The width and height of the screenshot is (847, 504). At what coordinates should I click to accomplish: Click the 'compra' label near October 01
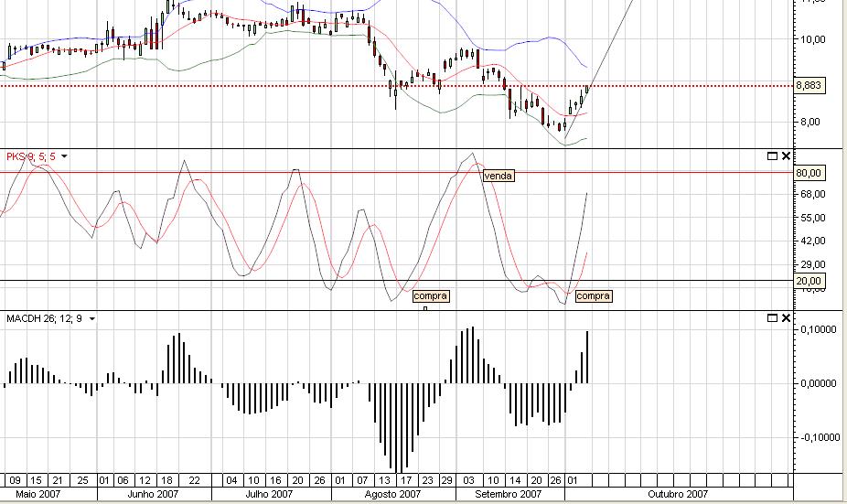coord(593,296)
